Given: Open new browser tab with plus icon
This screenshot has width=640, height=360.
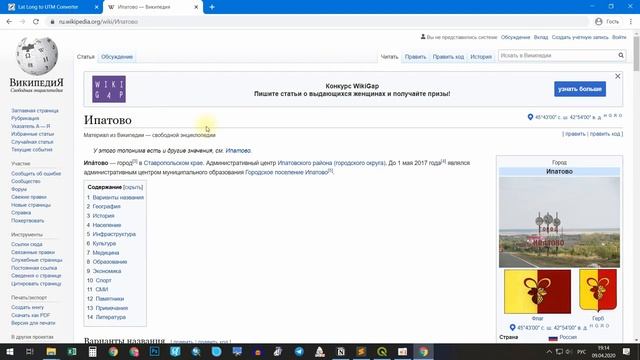Looking at the screenshot, I should pyautogui.click(x=212, y=7).
